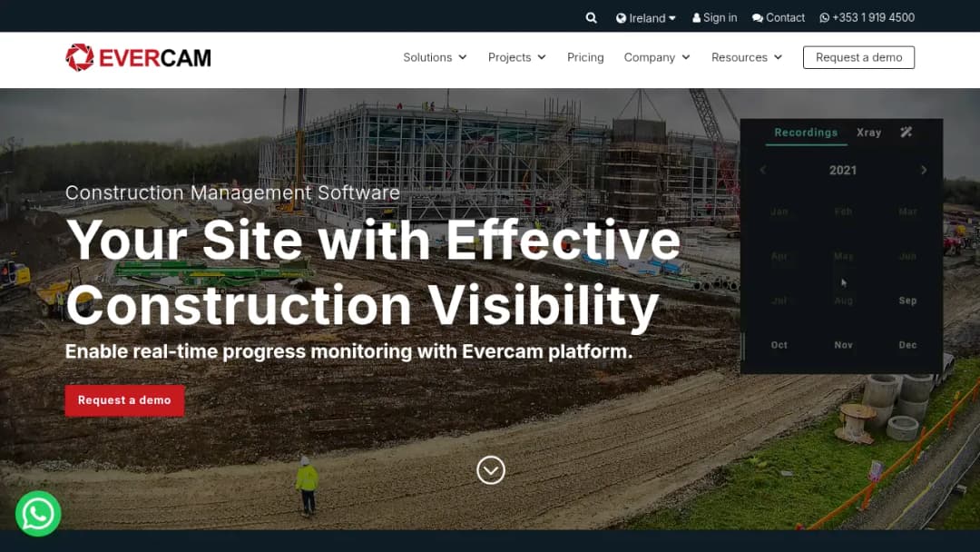980x552 pixels.
Task: Select Dec in the month calendar
Action: pos(907,345)
